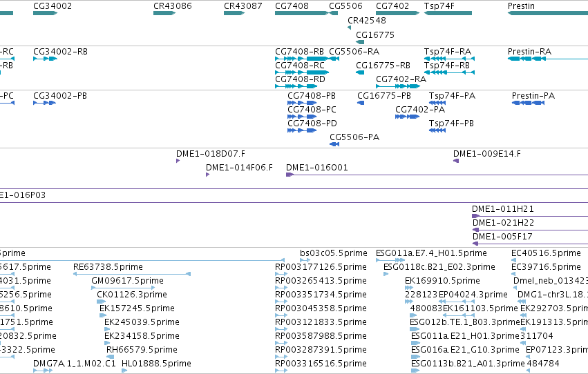Viewport: 588px width, 374px height.
Task: Pick transcript label Tsp74F-RA
Action: click(448, 52)
